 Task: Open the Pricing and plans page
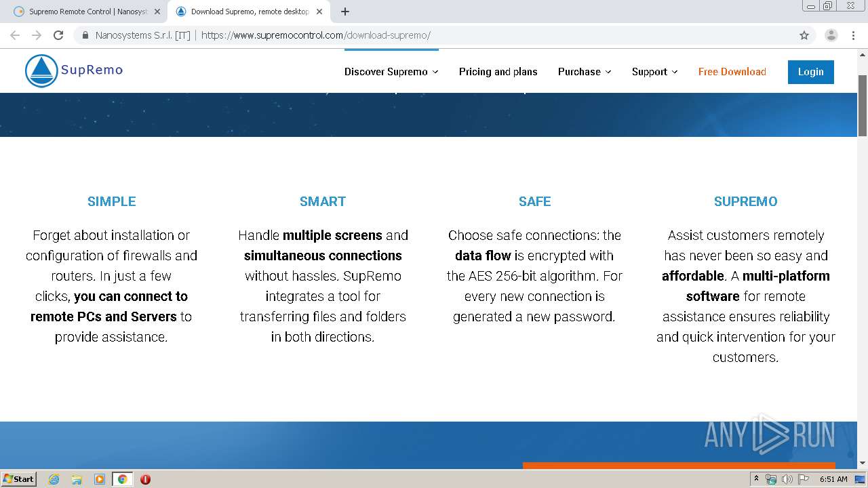tap(498, 72)
